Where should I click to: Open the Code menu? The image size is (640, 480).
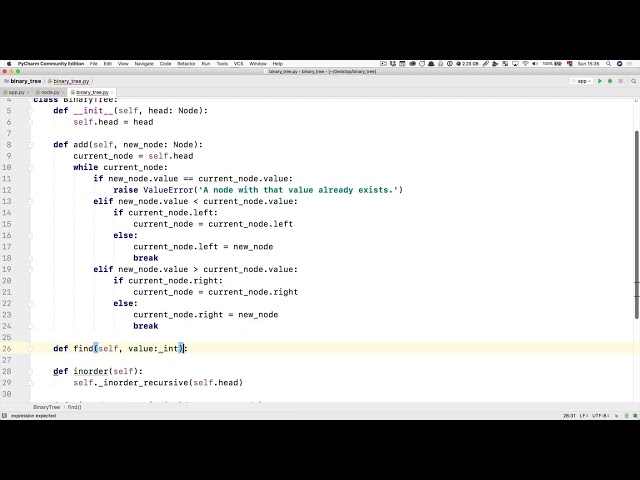165,64
